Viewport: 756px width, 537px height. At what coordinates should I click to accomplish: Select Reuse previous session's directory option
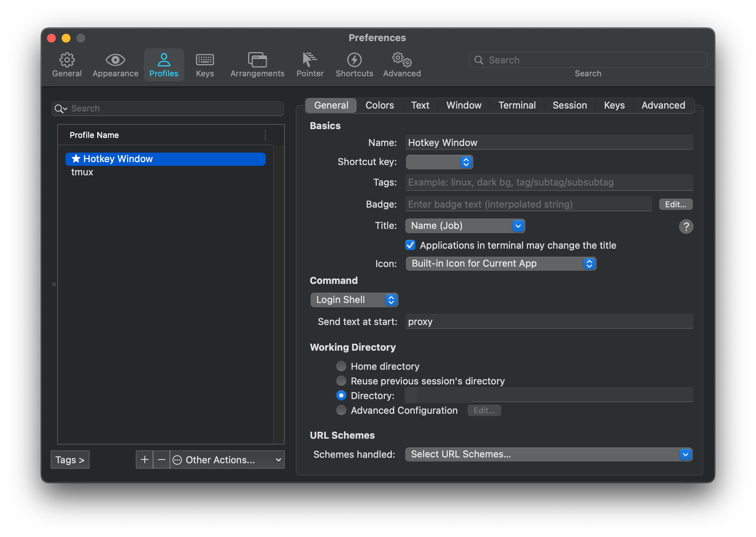tap(341, 381)
